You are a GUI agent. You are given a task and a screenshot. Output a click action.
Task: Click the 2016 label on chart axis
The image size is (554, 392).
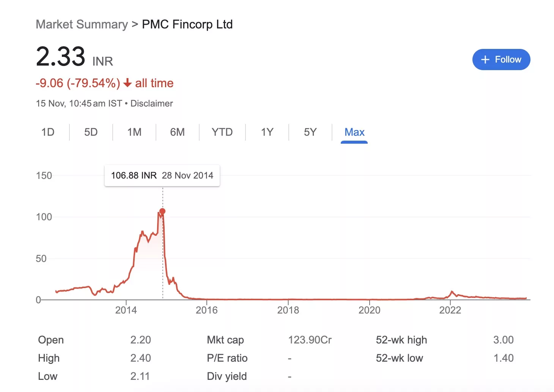(207, 310)
